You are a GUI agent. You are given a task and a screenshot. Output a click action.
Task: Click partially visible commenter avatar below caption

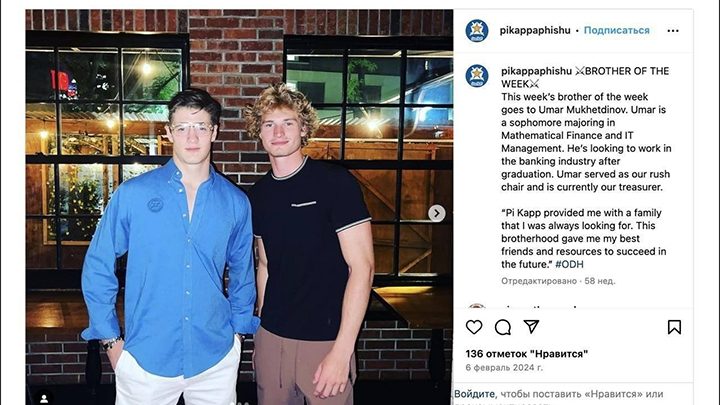(477, 307)
